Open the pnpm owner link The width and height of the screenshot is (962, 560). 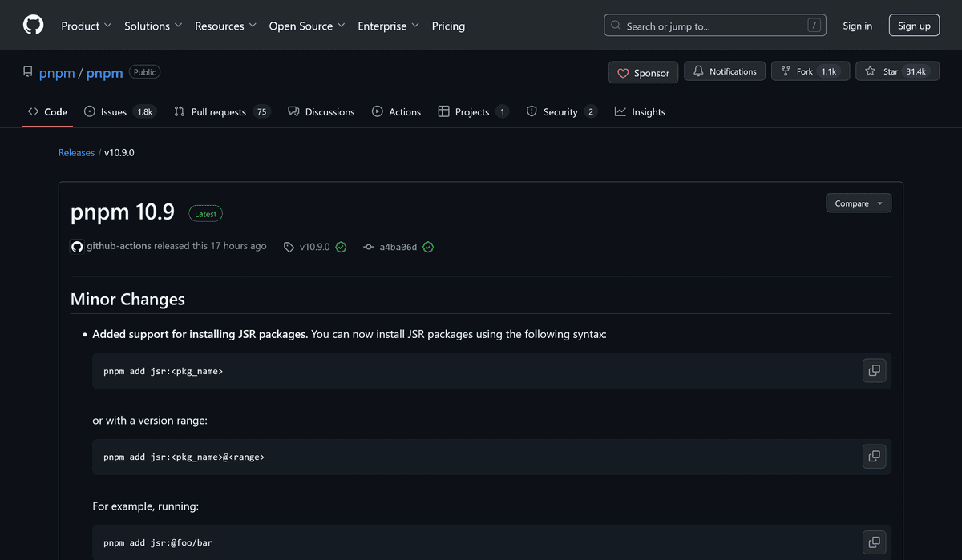[57, 73]
